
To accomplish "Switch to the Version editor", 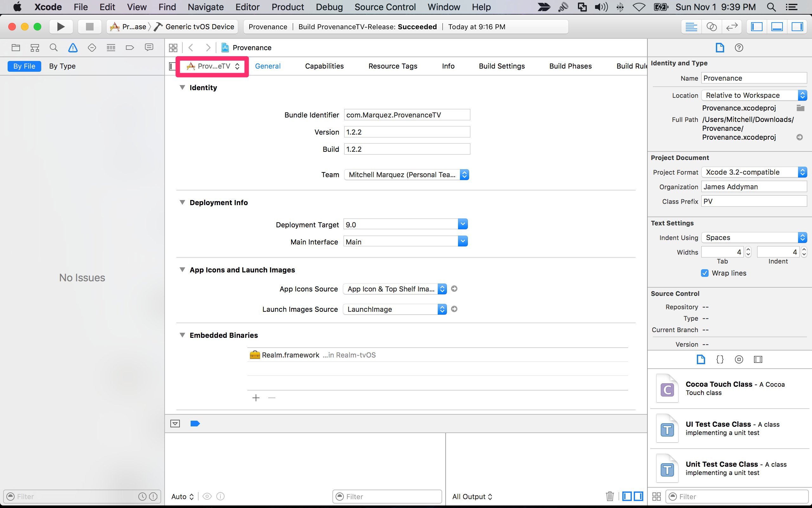I will click(731, 27).
